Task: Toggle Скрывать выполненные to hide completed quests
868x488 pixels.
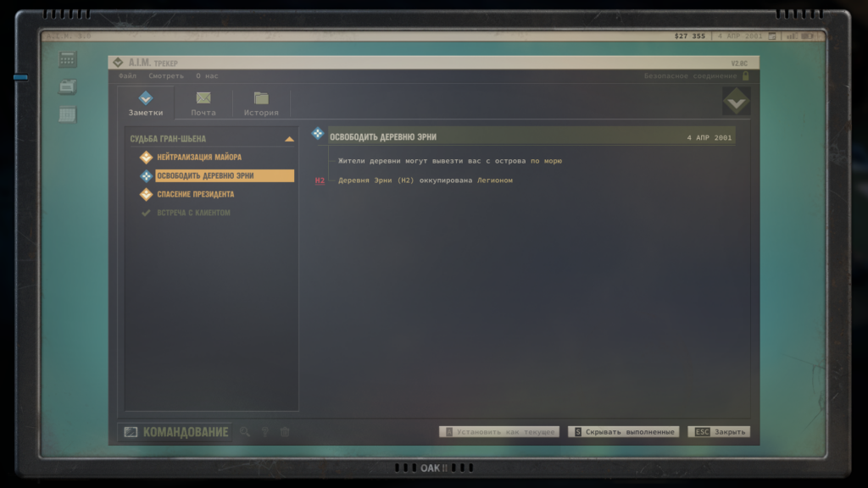Action: (623, 432)
